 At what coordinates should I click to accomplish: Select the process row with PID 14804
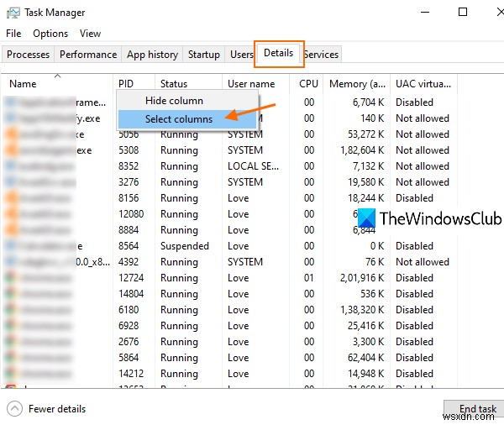(x=228, y=294)
